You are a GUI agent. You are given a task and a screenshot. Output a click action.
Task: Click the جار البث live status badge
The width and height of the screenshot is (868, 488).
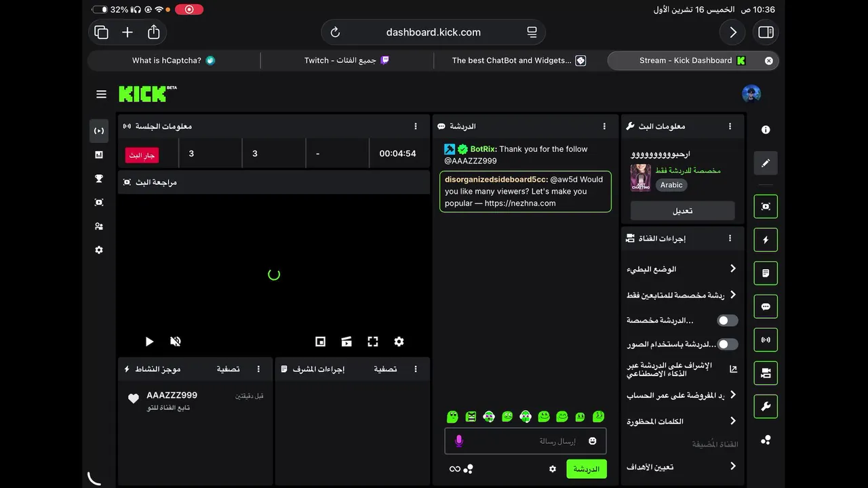click(142, 155)
